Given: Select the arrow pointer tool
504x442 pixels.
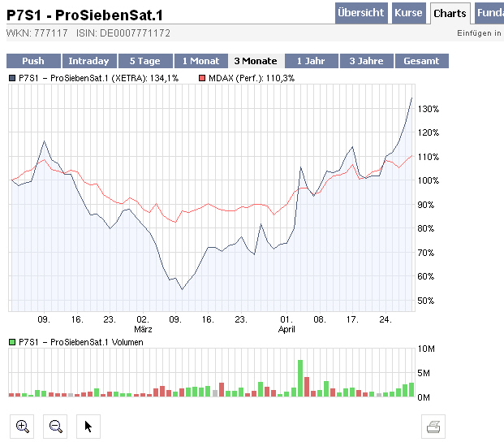Looking at the screenshot, I should 88,427.
